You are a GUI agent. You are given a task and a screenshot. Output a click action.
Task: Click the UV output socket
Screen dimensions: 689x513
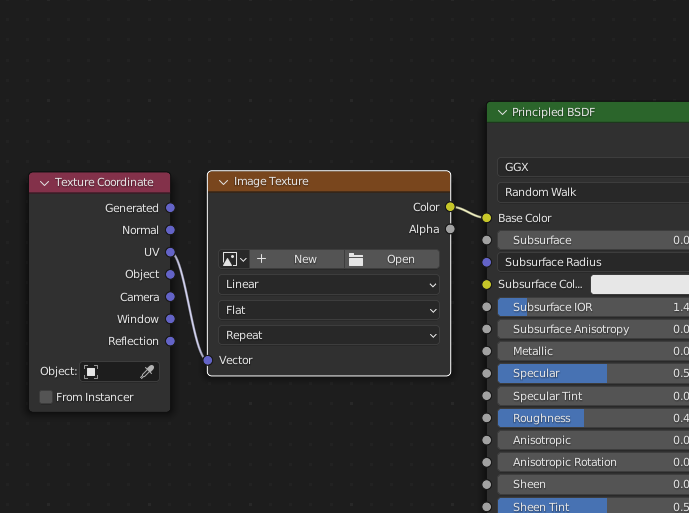tap(170, 252)
